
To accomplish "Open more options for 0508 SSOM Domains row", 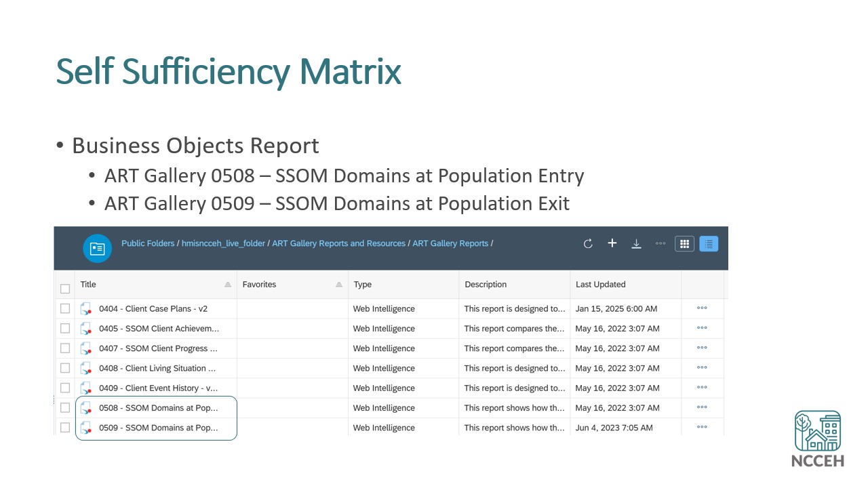I will (x=702, y=407).
